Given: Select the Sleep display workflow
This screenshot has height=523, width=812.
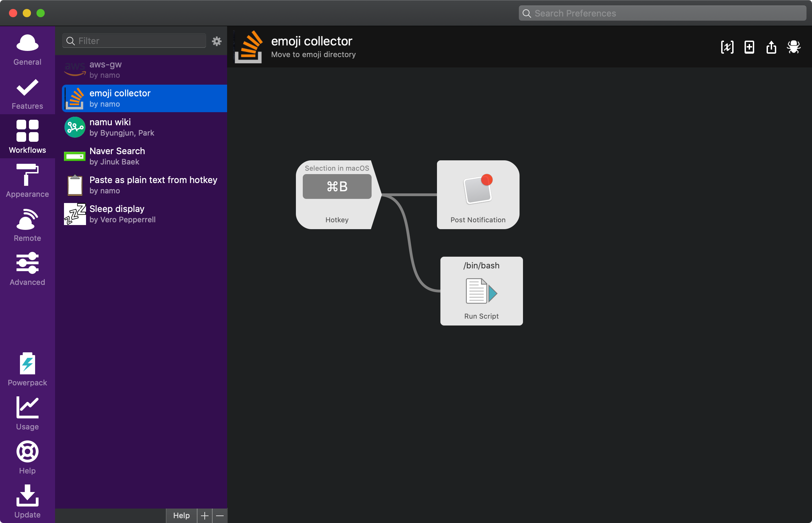Looking at the screenshot, I should coord(145,214).
